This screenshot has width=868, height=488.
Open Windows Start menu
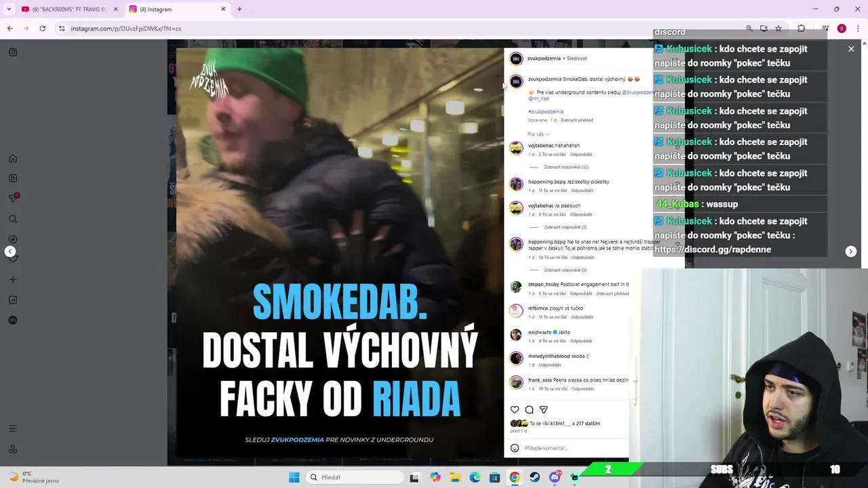[x=294, y=477]
